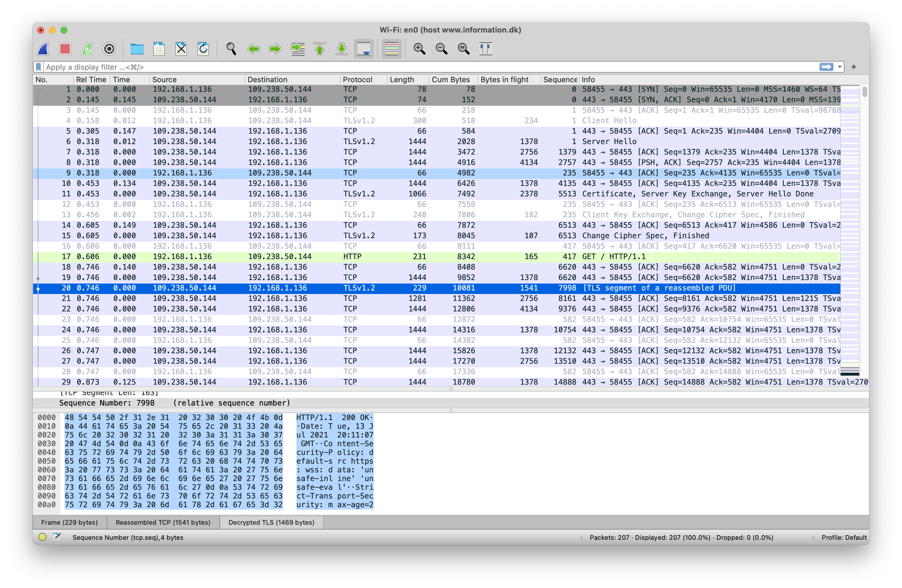The height and width of the screenshot is (588, 902).
Task: Restart the current capture
Action: pyautogui.click(x=87, y=49)
